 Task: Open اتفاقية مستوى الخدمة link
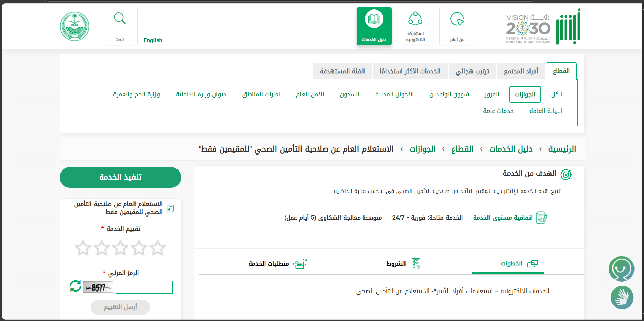tap(503, 218)
